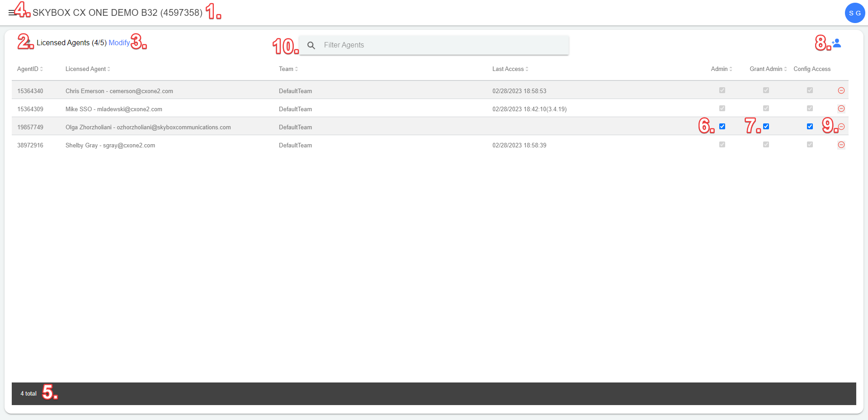Uncheck Config Access checkbox for Olga Zhorzholiani
Image resolution: width=868 pixels, height=420 pixels.
tap(810, 127)
